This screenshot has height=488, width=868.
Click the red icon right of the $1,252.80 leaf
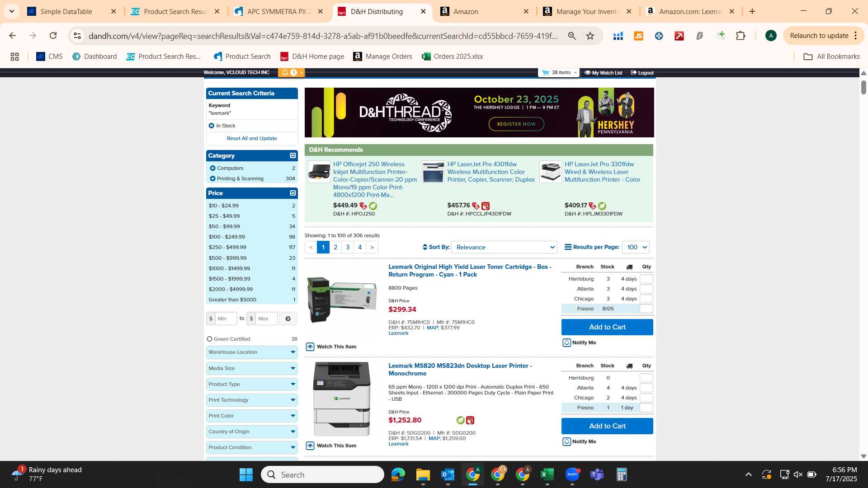coord(470,420)
